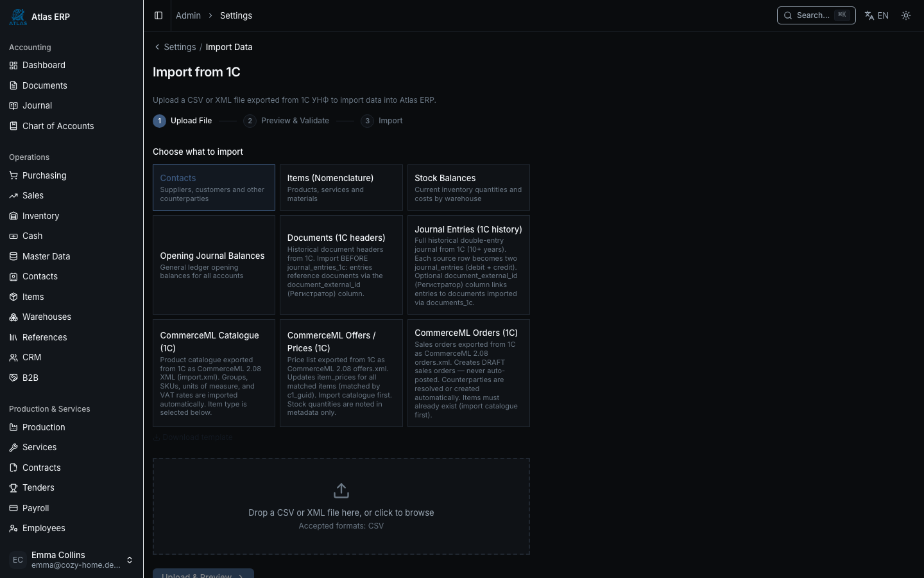Click the Contacts sidebar icon
Viewport: 924px width, 578px height.
click(x=13, y=276)
